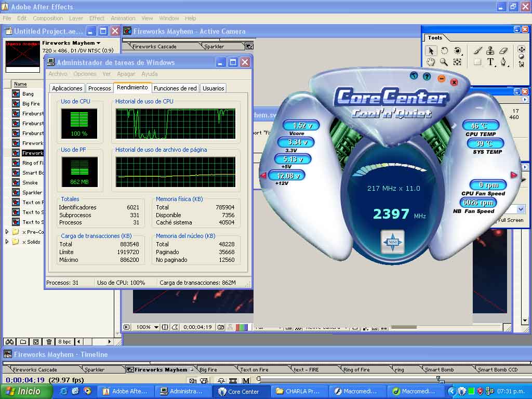Select the Zoom magnifier tool
The image size is (532, 399).
click(444, 62)
